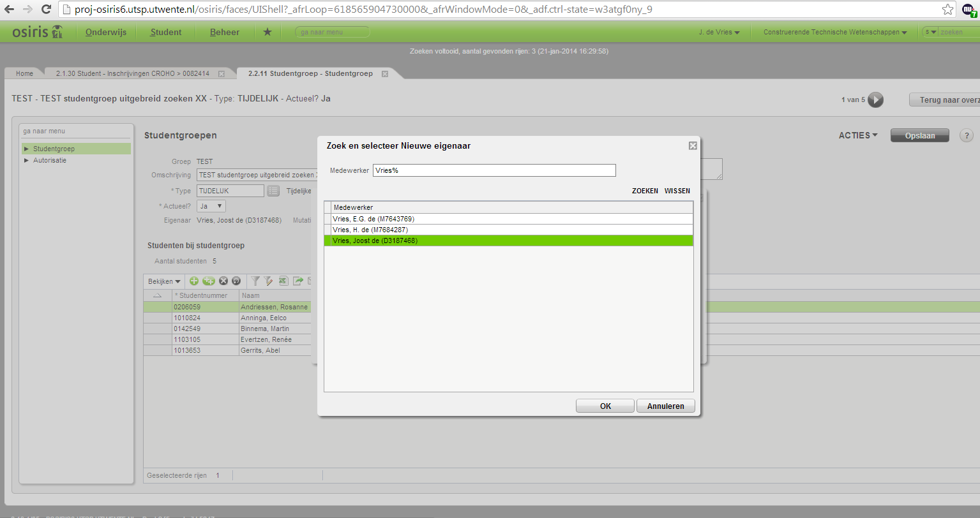Click the green add-row plus icon
This screenshot has width=980, height=518.
pyautogui.click(x=194, y=281)
